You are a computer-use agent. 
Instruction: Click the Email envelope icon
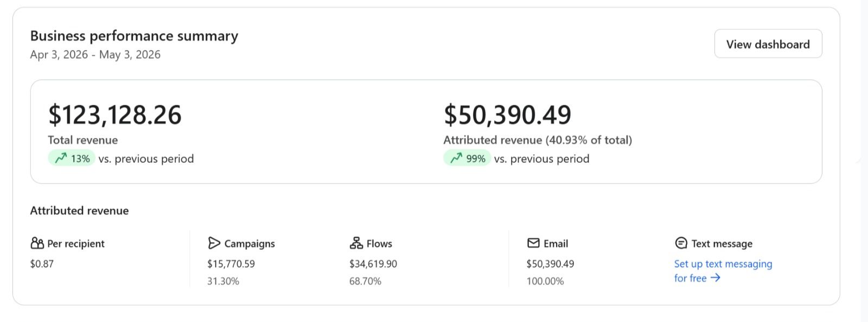(x=533, y=243)
